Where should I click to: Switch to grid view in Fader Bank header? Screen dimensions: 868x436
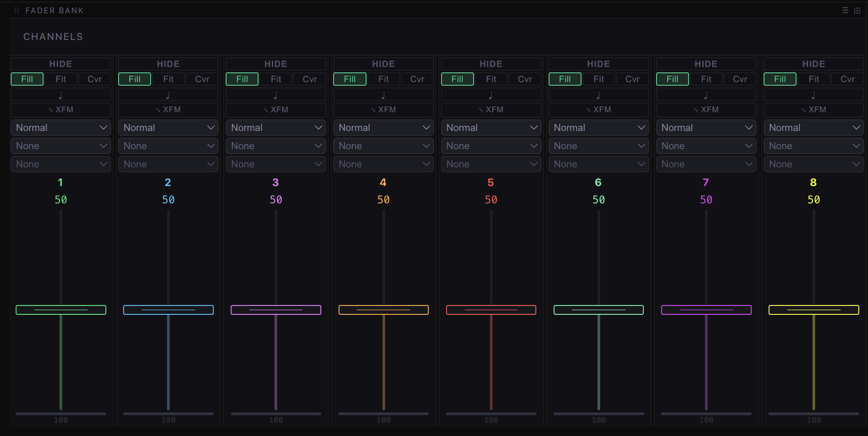(857, 10)
